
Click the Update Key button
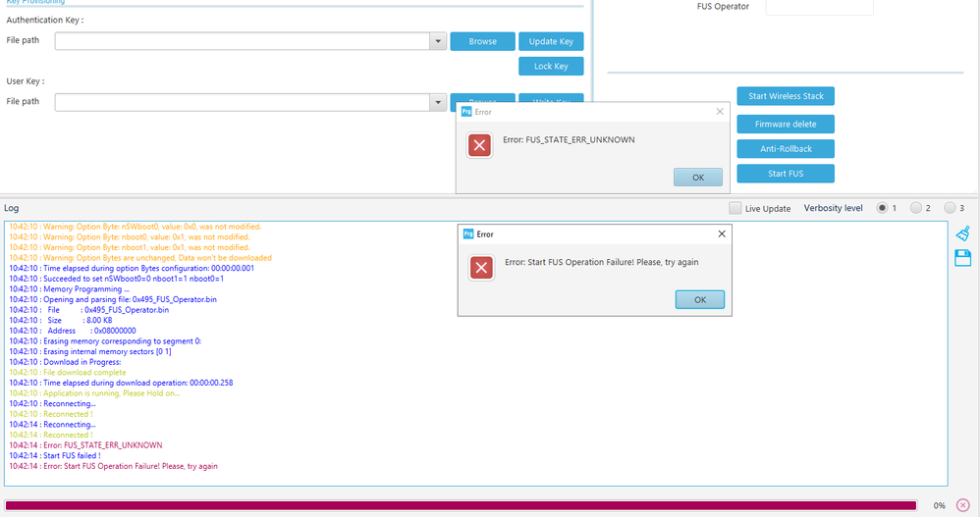[551, 41]
